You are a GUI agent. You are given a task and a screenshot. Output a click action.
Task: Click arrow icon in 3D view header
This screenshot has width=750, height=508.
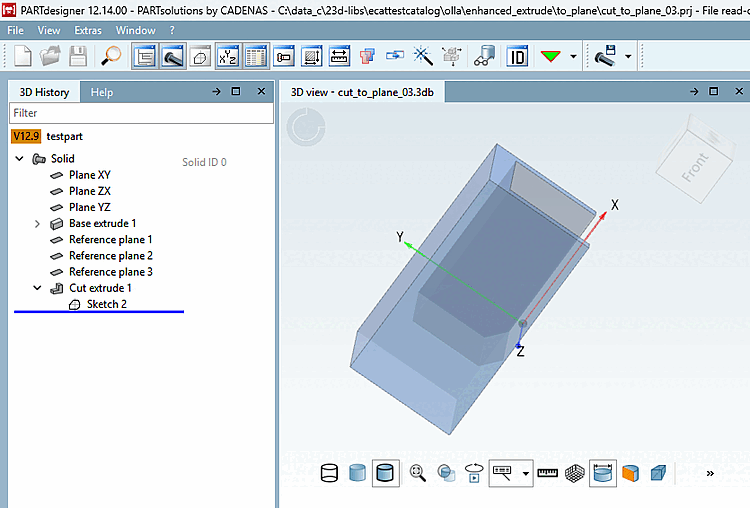694,91
